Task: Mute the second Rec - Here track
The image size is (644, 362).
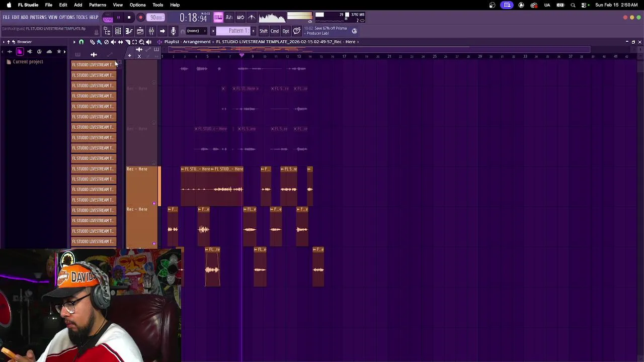Action: 154,243
